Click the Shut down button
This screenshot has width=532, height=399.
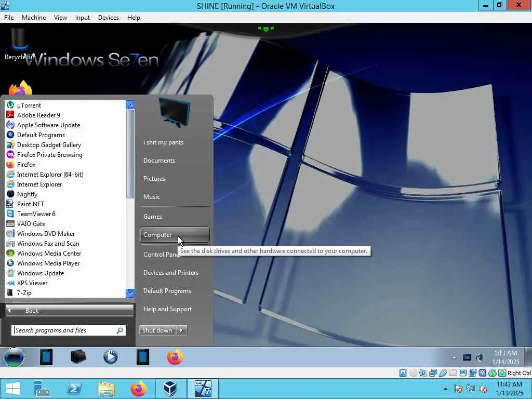(x=157, y=330)
